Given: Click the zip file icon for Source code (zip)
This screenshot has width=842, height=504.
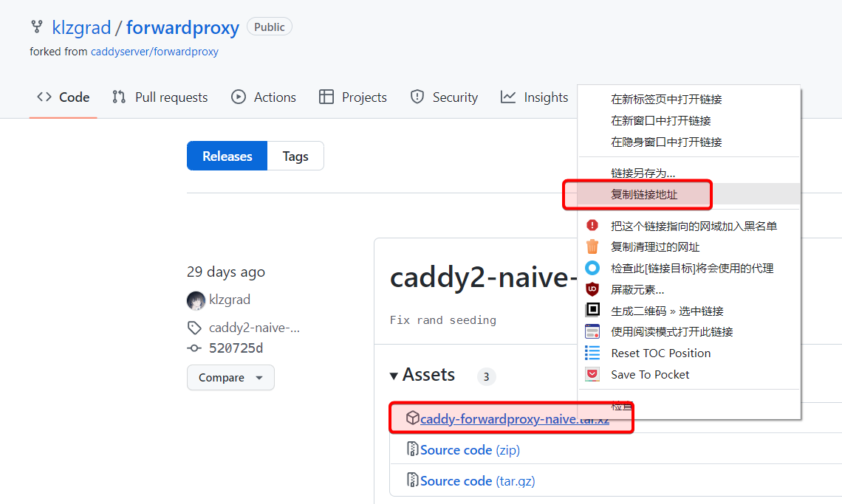Looking at the screenshot, I should [413, 449].
